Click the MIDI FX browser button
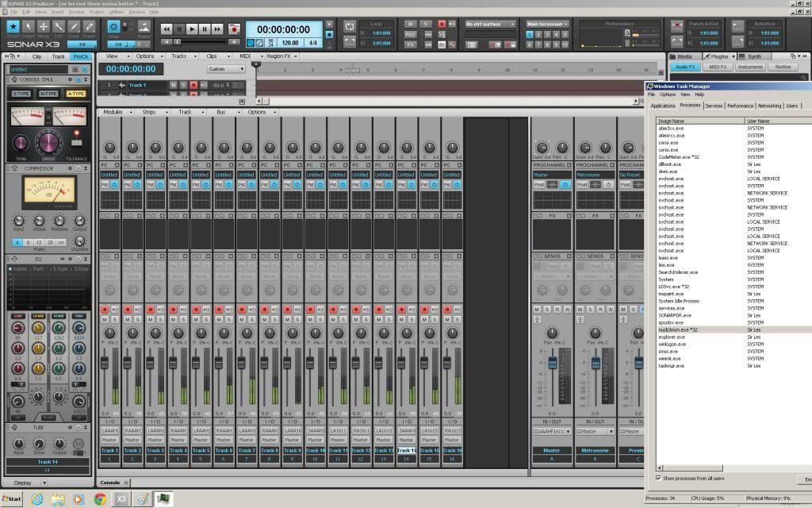This screenshot has width=812, height=508. coord(719,68)
